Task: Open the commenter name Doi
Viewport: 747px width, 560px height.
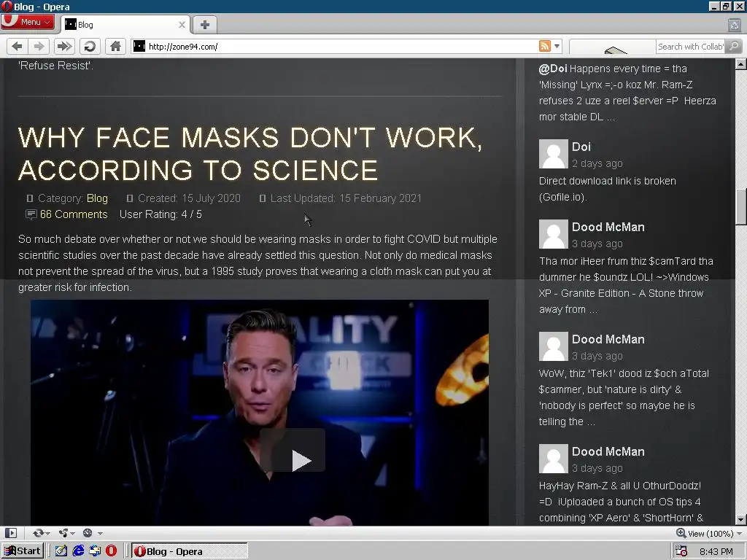Action: pos(581,147)
